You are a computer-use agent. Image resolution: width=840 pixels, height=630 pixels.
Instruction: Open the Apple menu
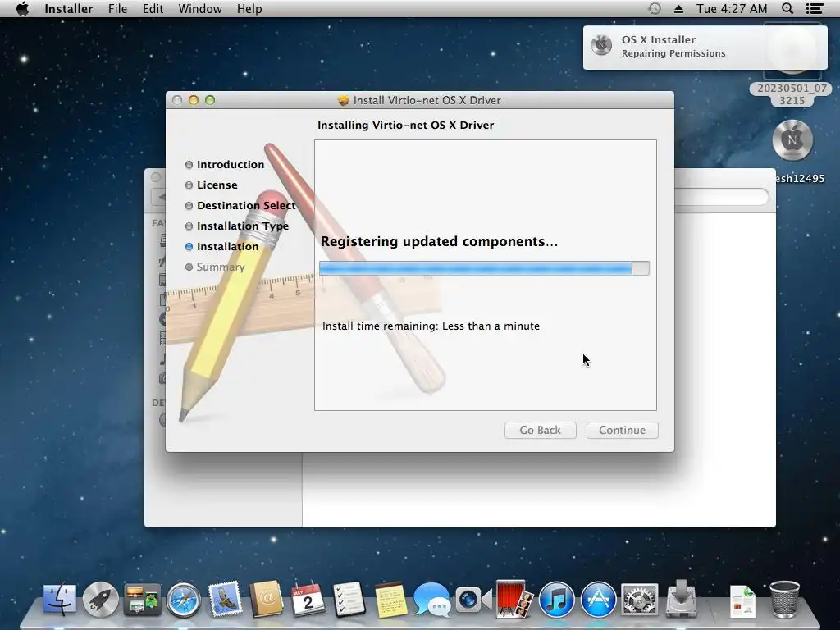[22, 8]
